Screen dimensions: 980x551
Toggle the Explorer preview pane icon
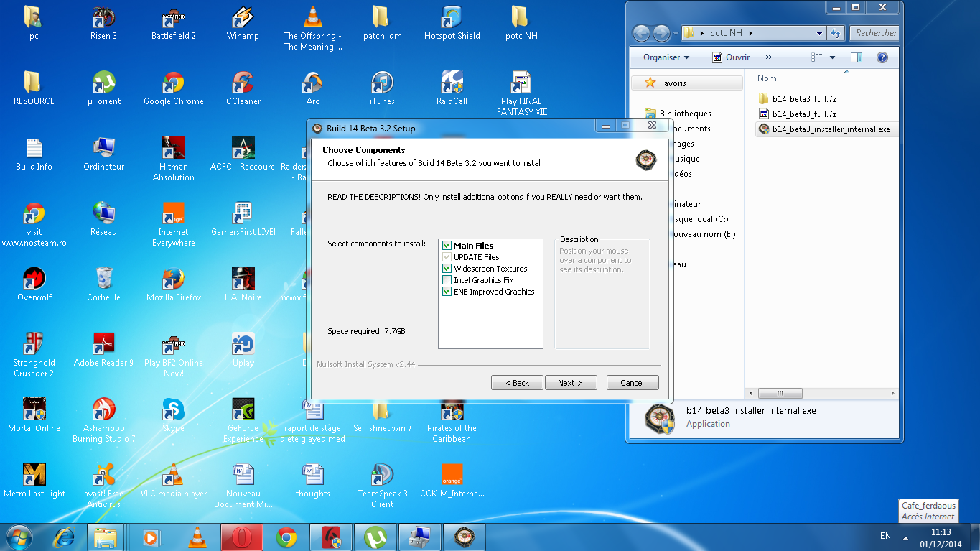tap(857, 57)
